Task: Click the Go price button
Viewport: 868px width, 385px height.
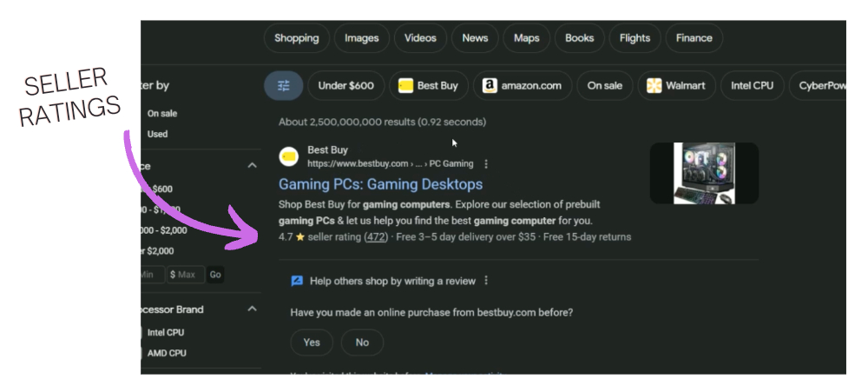Action: pos(215,275)
